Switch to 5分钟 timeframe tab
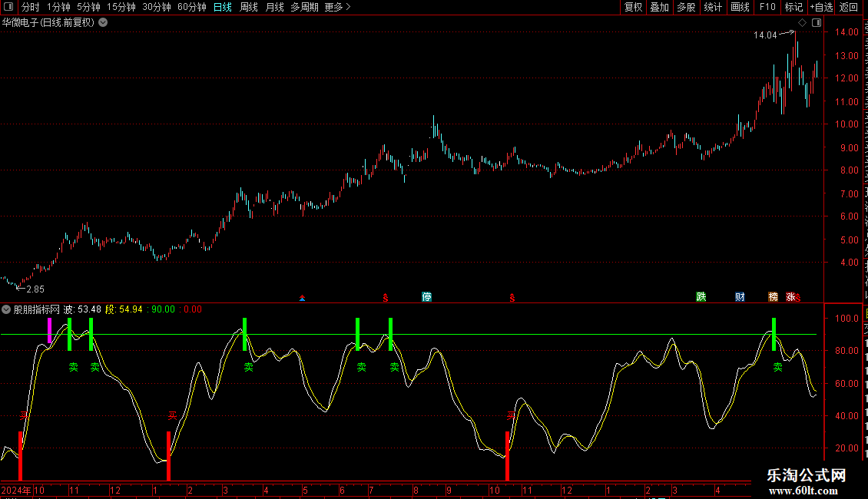The height and width of the screenshot is (499, 868). [88, 7]
